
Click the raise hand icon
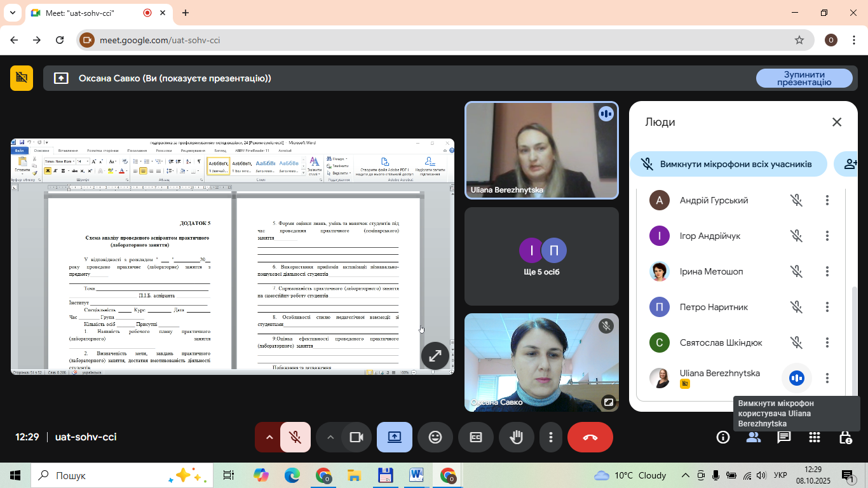click(517, 437)
